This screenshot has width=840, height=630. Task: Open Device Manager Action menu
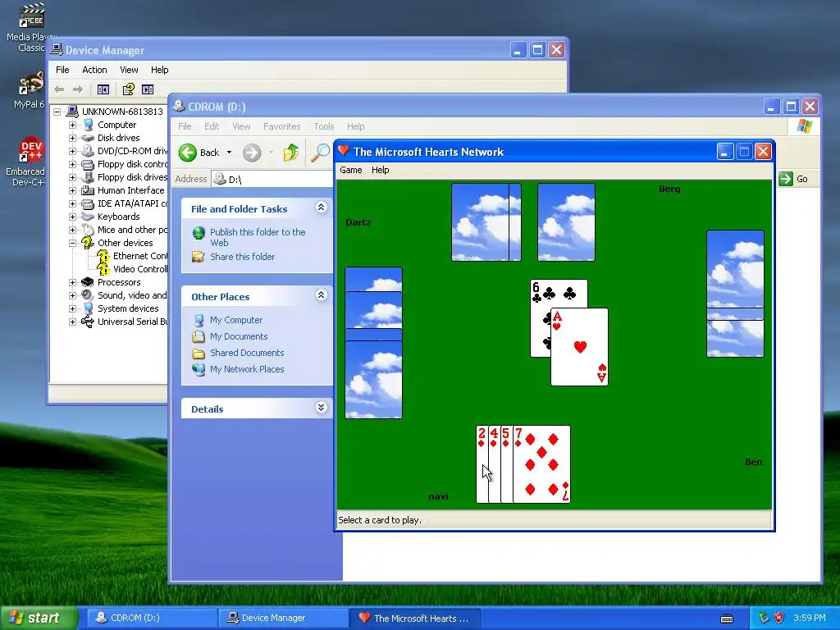(94, 70)
